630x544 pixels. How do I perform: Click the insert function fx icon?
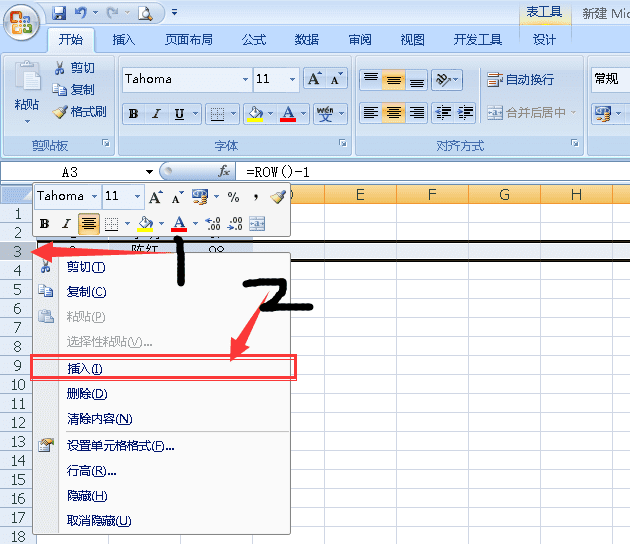224,172
